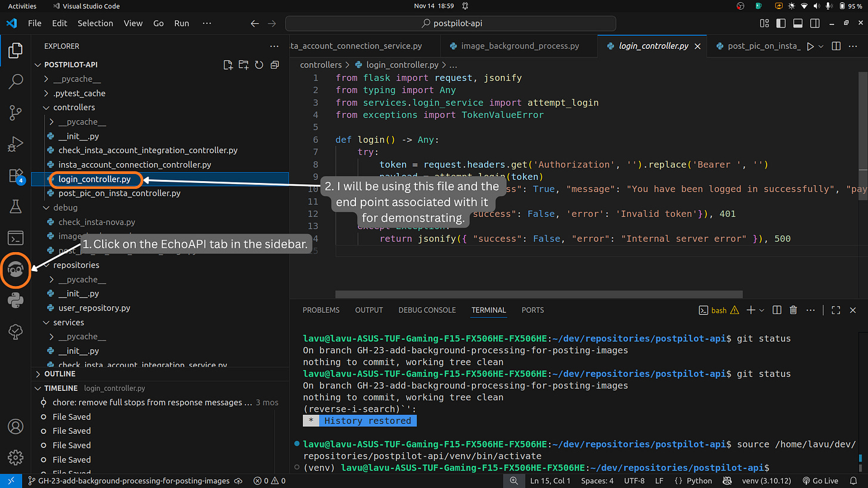
Task: Open the Manage gear in the activity bar
Action: pos(16,458)
